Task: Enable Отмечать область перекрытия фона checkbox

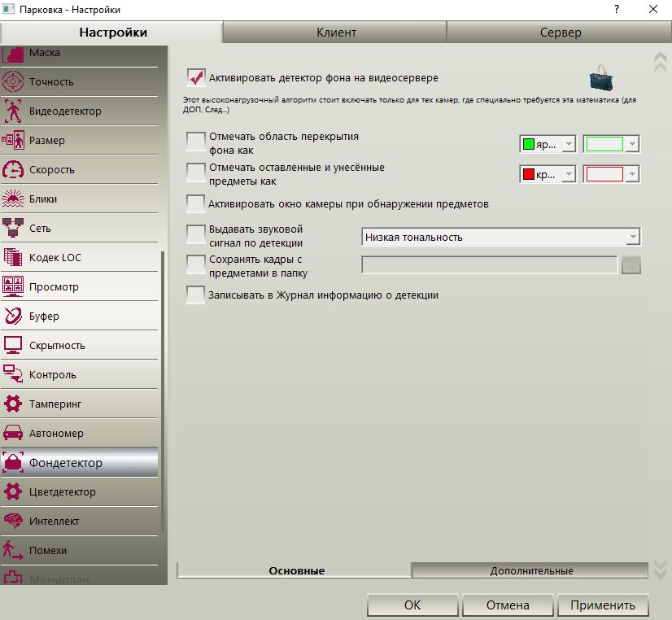Action: 196,142
